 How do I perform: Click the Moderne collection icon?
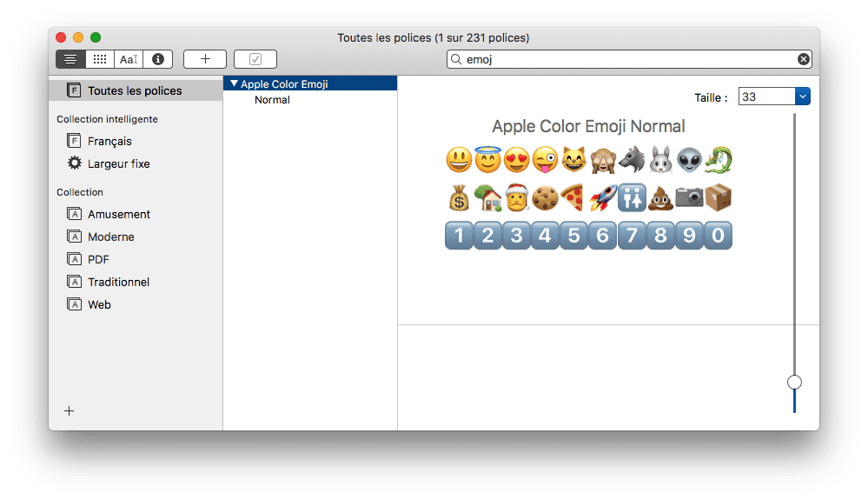click(74, 237)
